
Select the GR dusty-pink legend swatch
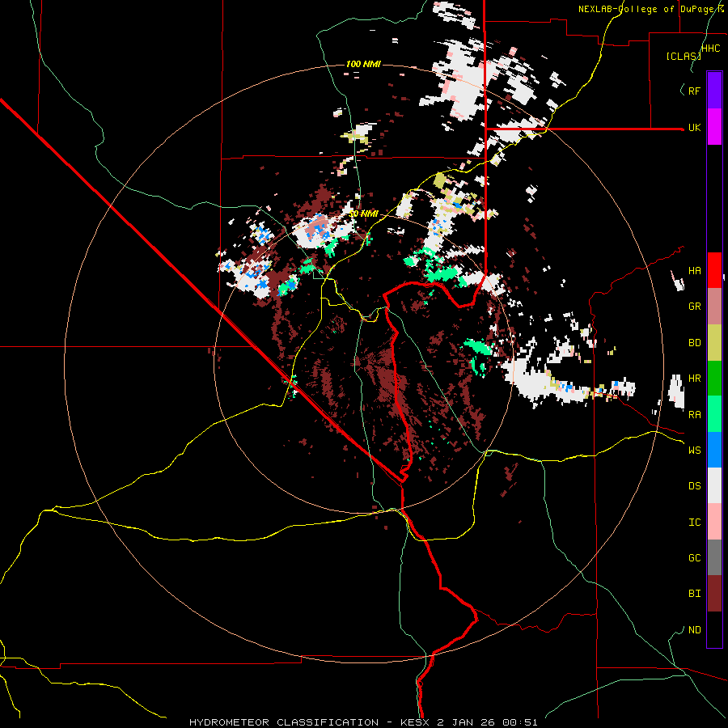714,307
